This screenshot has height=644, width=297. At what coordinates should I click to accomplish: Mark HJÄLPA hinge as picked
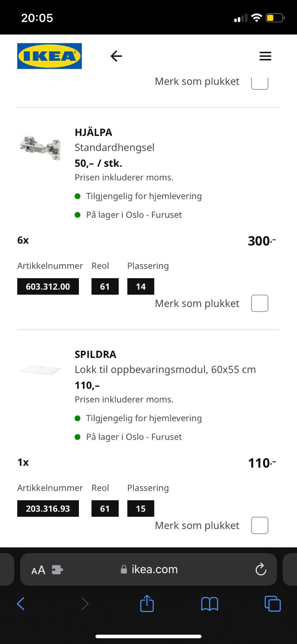[x=260, y=303]
